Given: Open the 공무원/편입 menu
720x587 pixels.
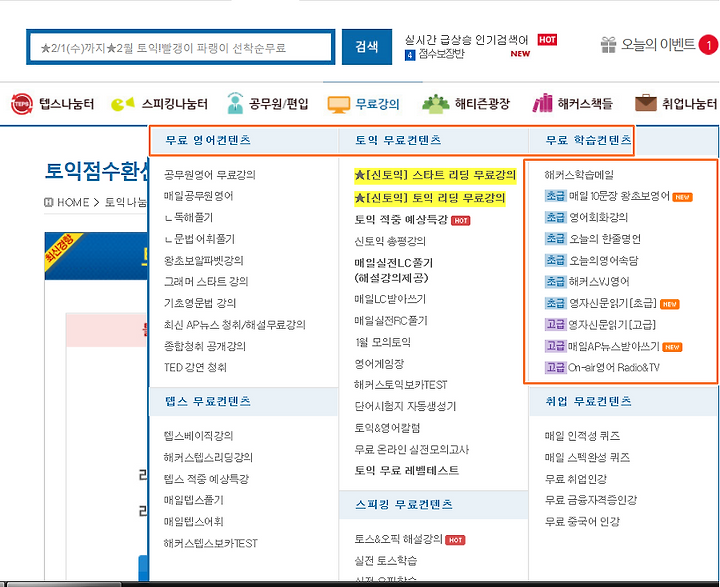Looking at the screenshot, I should [x=278, y=104].
